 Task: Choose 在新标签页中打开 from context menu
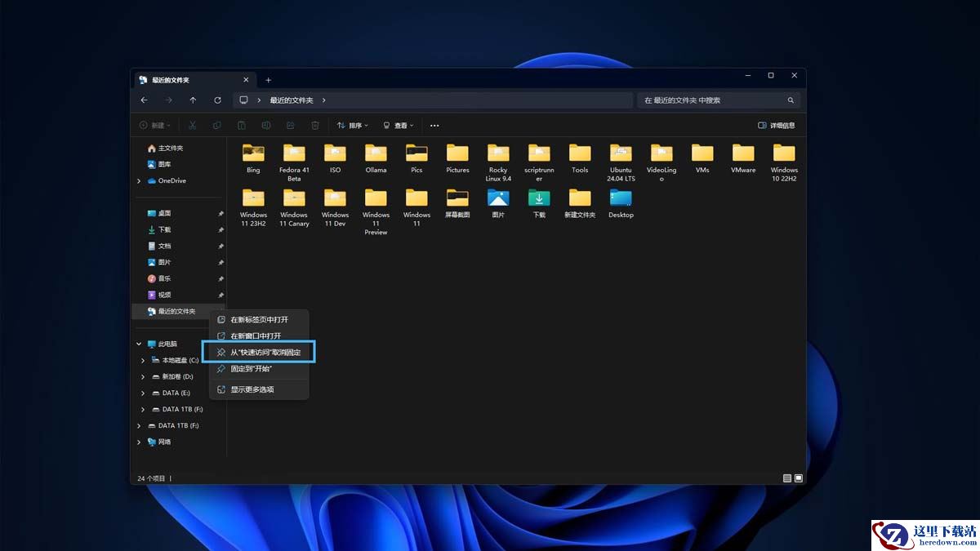point(259,319)
